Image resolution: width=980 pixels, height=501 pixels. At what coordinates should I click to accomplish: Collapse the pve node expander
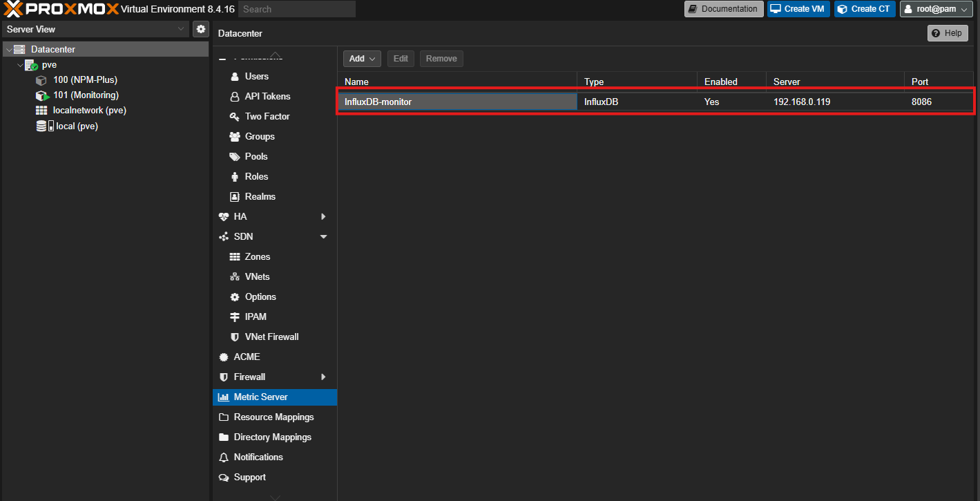(19, 65)
